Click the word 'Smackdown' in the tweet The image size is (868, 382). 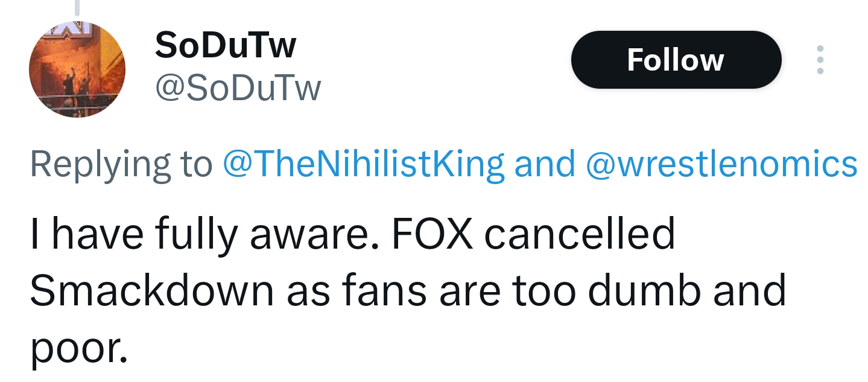[151, 290]
